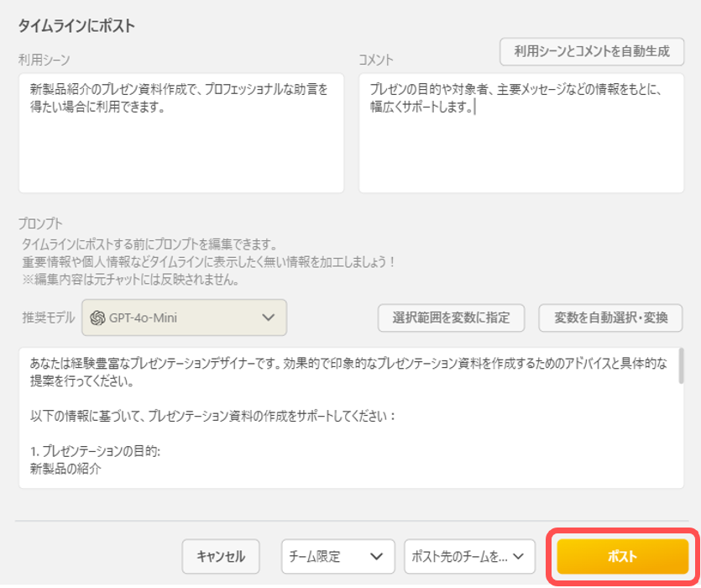Open the ポスト先のチーム destination dropdown
Viewport: 701px width, 588px height.
point(469,556)
